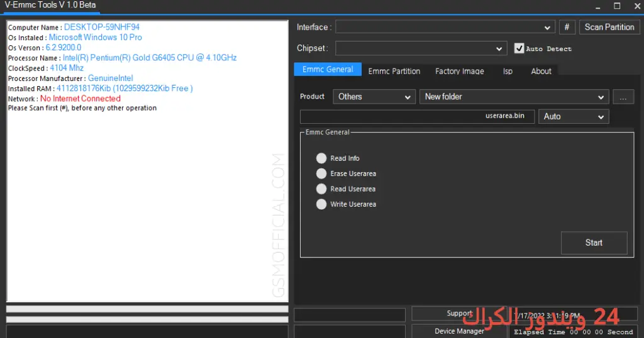The width and height of the screenshot is (644, 338).
Task: Click the Installed RAM value text
Action: tap(125, 88)
